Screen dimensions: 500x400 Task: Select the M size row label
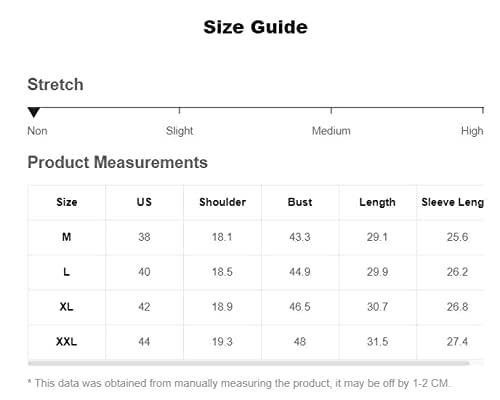coord(67,237)
